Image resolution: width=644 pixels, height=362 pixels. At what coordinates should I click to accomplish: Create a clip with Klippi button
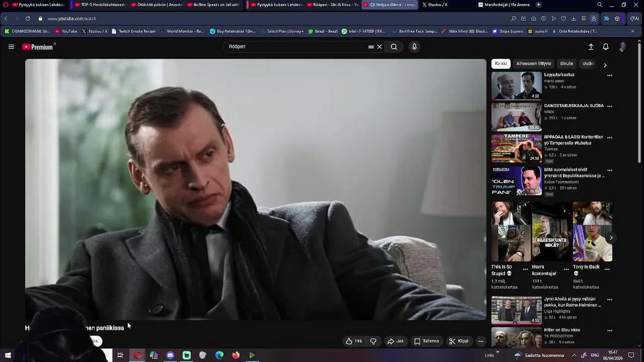click(459, 341)
